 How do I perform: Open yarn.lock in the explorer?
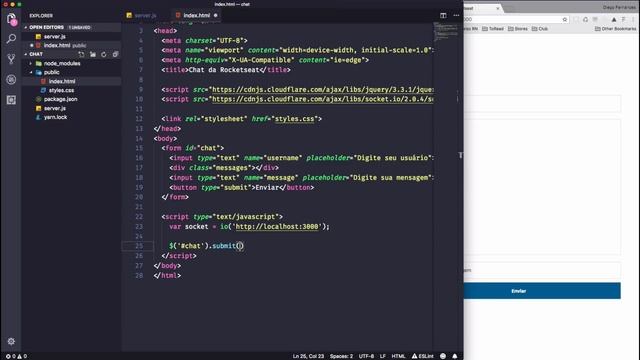pyautogui.click(x=56, y=117)
